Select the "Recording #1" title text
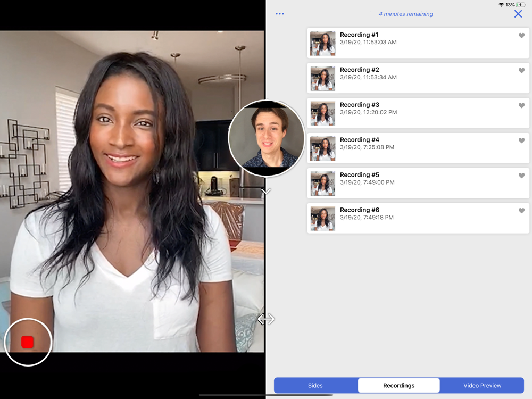The width and height of the screenshot is (532, 399). pos(359,35)
